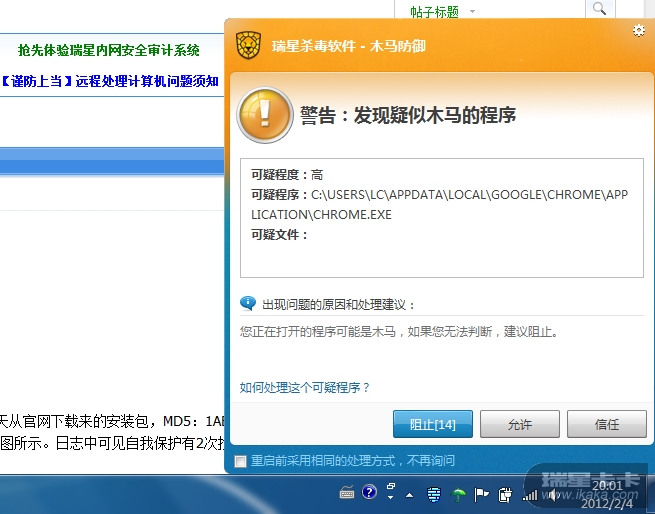Click the 信任 trust button
The image size is (655, 514).
coord(607,424)
